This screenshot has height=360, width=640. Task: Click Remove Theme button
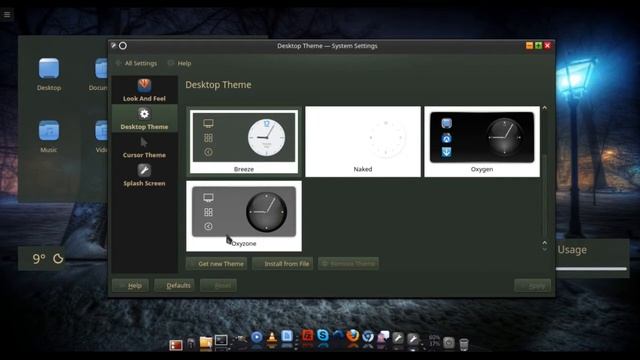348,264
